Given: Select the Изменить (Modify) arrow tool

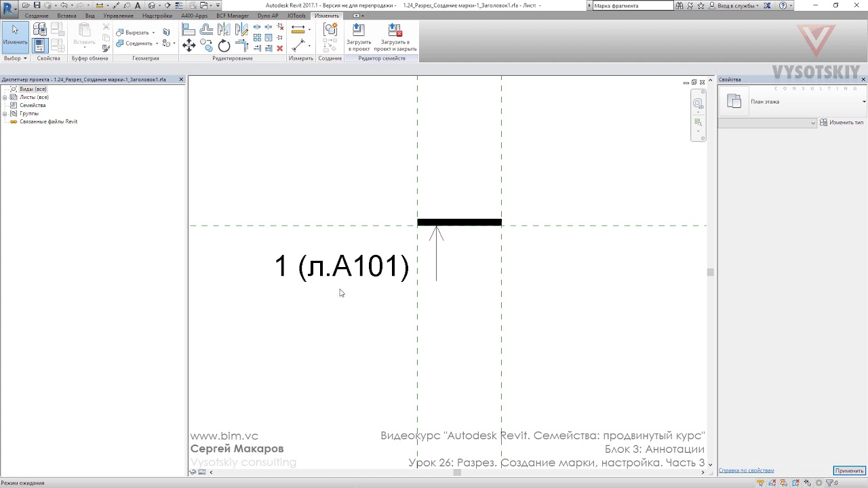Looking at the screenshot, I should 15,37.
